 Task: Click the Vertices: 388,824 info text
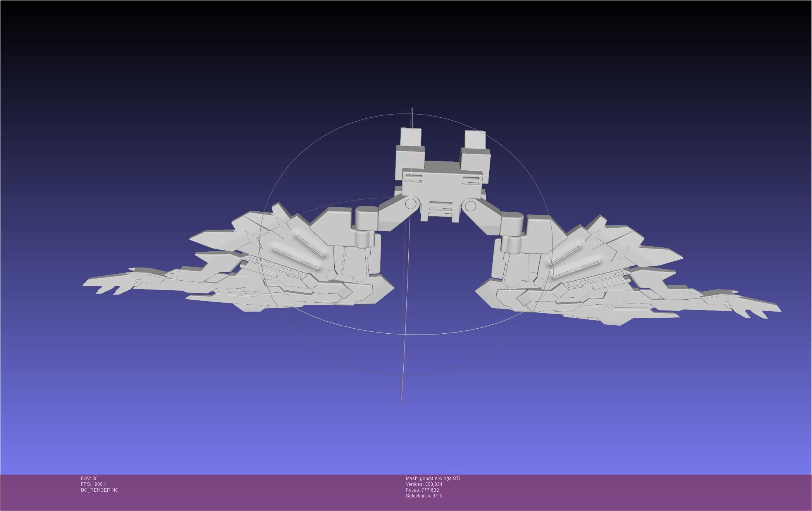[x=424, y=484]
